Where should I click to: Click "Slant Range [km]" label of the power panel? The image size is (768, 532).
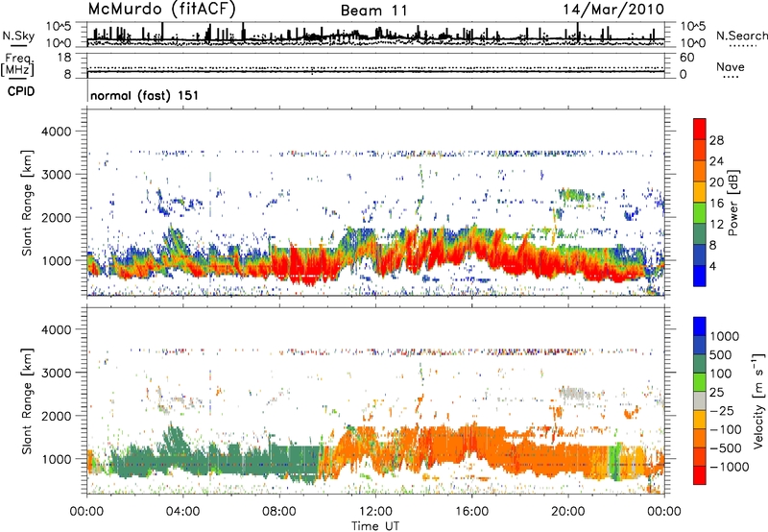[27, 203]
